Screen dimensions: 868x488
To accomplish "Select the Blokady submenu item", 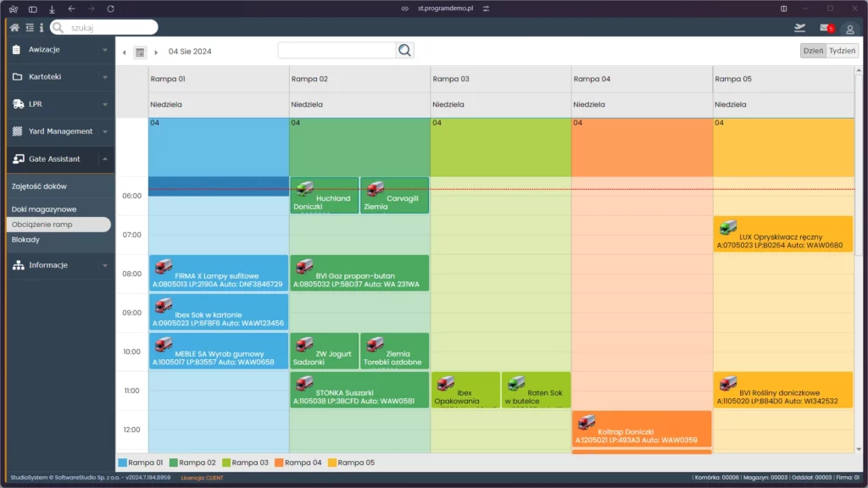I will pyautogui.click(x=25, y=240).
